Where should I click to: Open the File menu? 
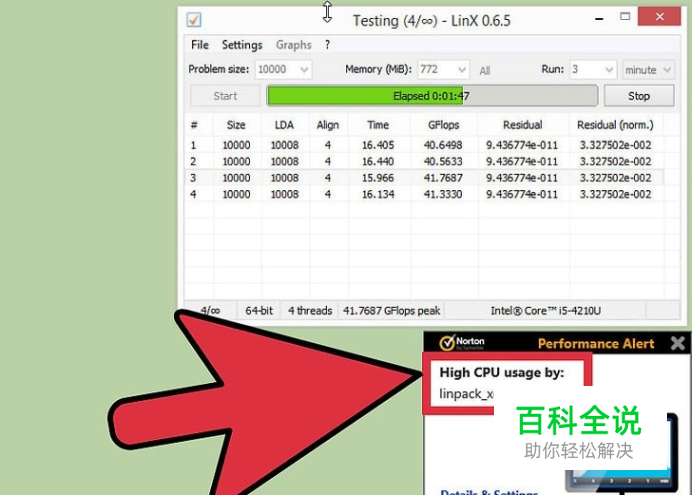(x=200, y=45)
